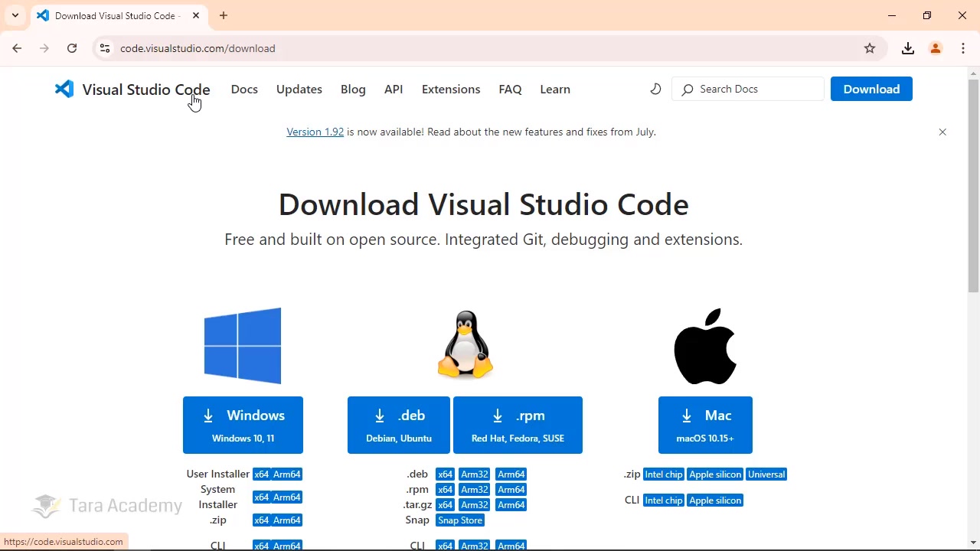Select the Docs navigation item
This screenshot has width=980, height=551.
244,89
